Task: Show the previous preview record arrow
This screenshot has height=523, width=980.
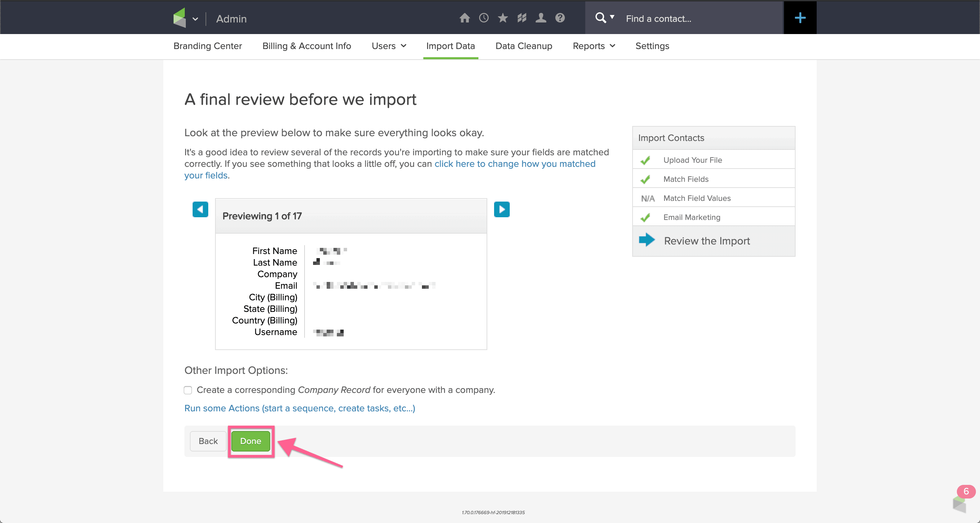Action: (200, 209)
